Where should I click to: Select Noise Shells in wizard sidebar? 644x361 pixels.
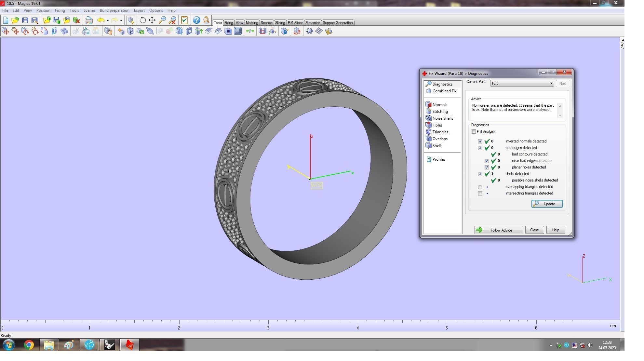pos(439,118)
